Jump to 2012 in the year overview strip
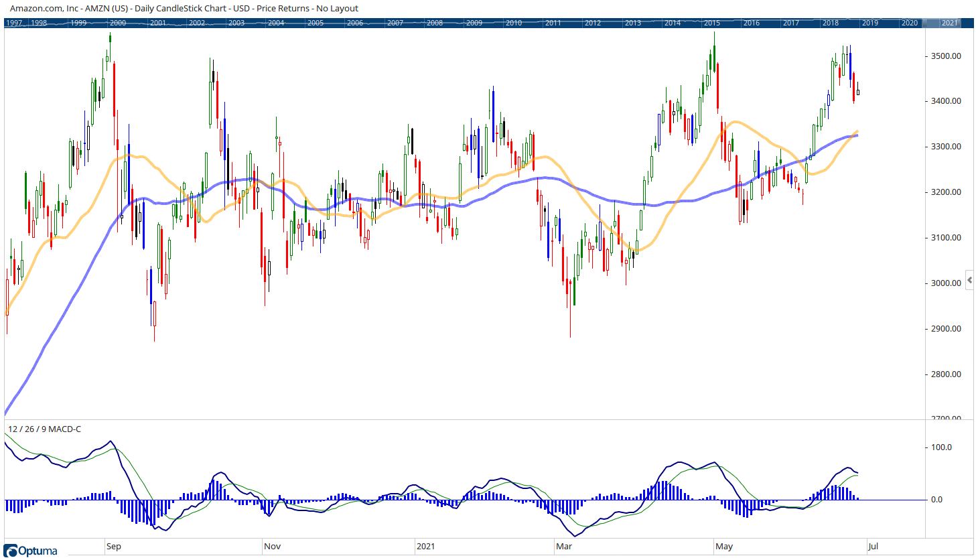Viewport: 978px width, 560px height. tap(593, 23)
